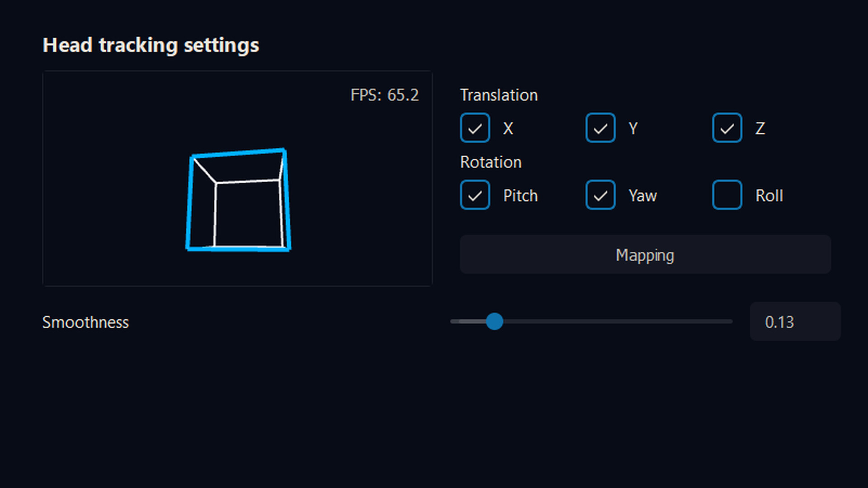The width and height of the screenshot is (868, 488).
Task: Focus the Smoothness value field showing 0.13
Action: [795, 322]
